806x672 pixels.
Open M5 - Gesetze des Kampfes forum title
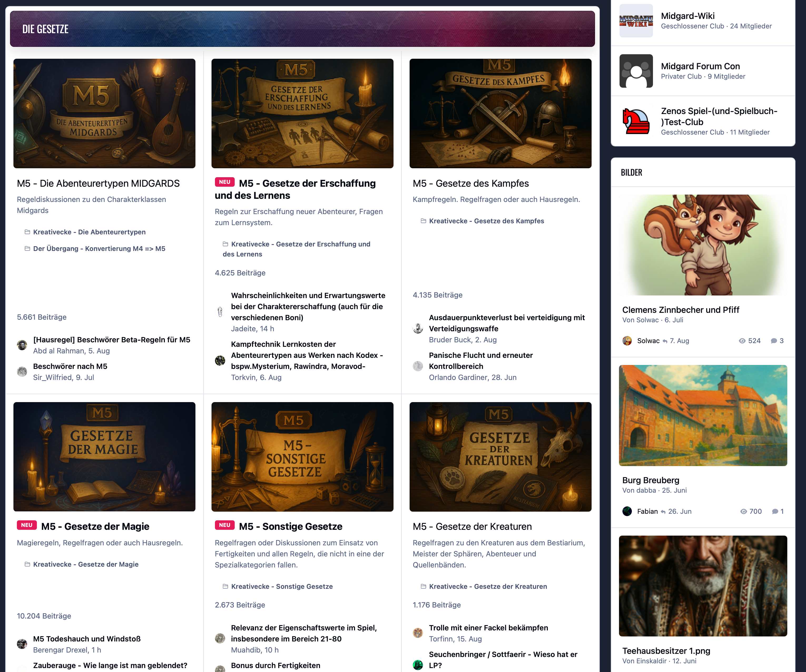[470, 184]
